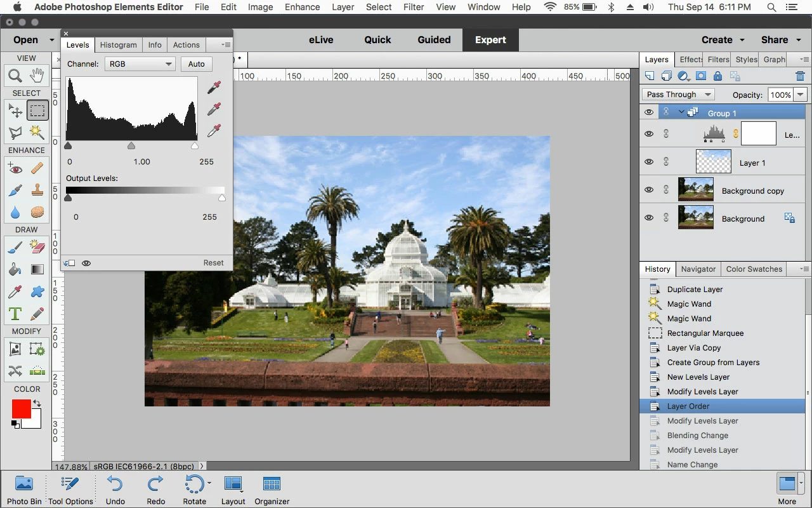
Task: Select the Crop tool
Action: (15, 349)
